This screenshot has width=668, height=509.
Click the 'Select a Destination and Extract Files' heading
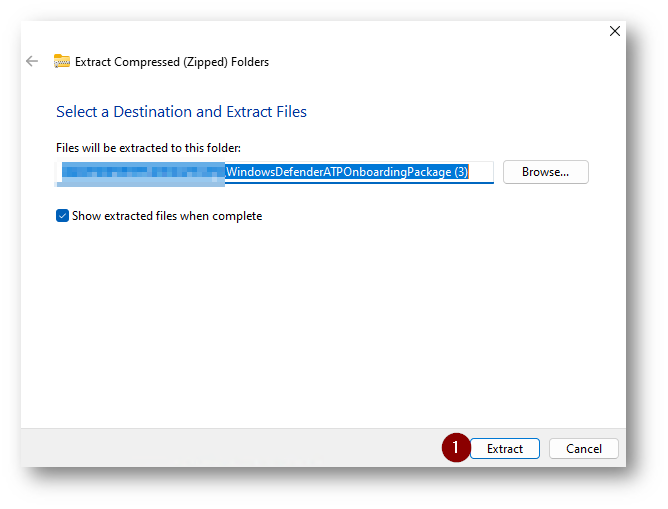pos(181,112)
